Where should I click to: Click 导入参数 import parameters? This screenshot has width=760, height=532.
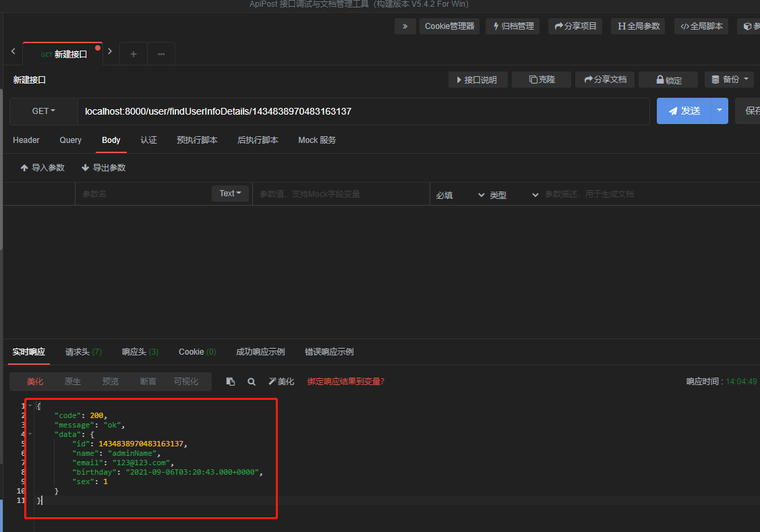coord(42,168)
